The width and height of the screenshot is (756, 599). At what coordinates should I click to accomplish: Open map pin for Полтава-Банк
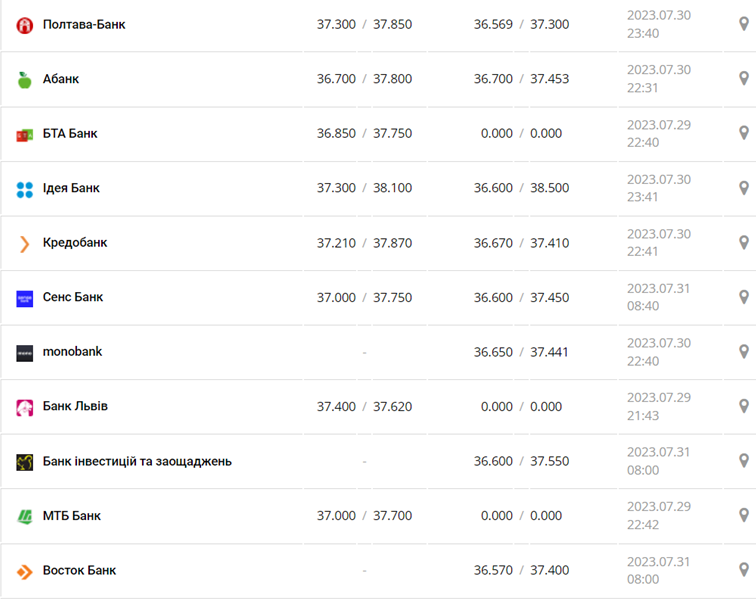(x=743, y=24)
